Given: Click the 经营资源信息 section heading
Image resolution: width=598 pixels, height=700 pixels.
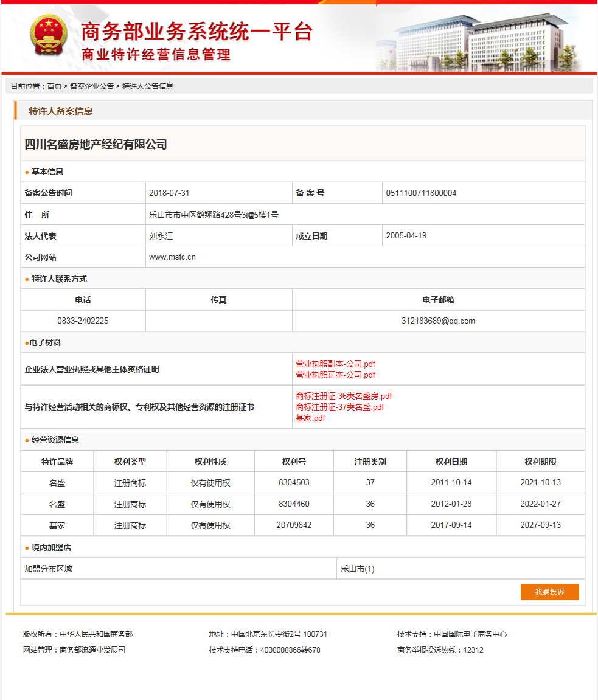Looking at the screenshot, I should coord(55,440).
